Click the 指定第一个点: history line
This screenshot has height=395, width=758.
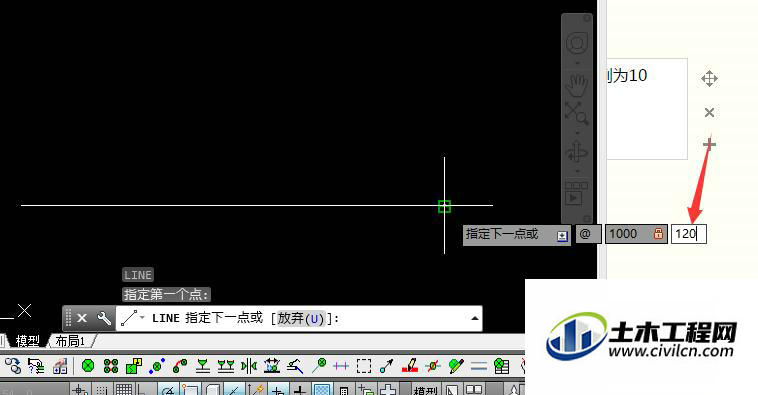coord(166,294)
